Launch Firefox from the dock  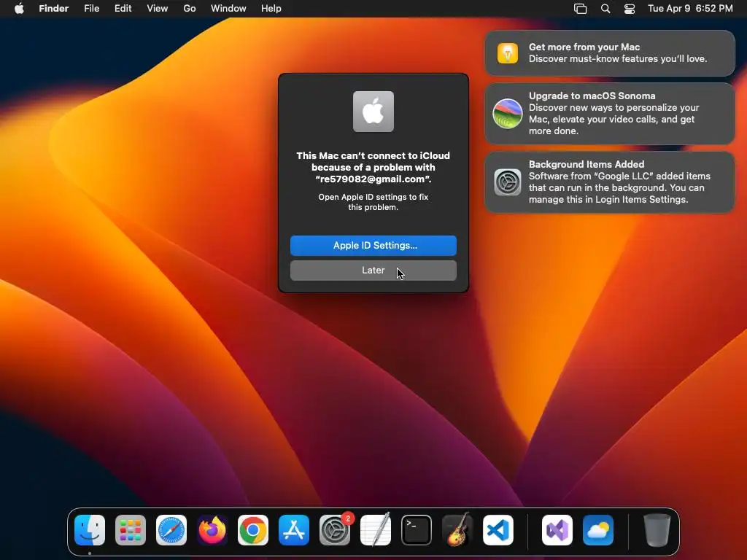(212, 529)
